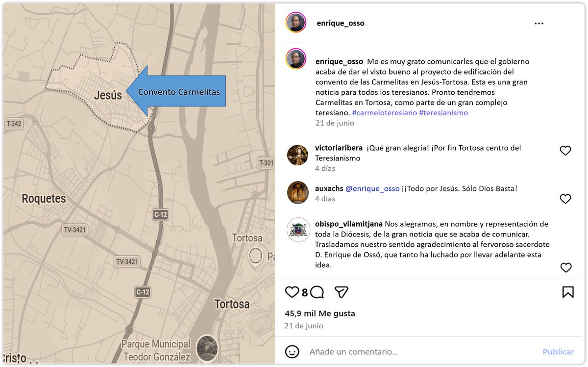Screen dimensions: 588x367
Task: Click '4 días' timestamp on victoriaribera's comment
Action: pyautogui.click(x=325, y=168)
